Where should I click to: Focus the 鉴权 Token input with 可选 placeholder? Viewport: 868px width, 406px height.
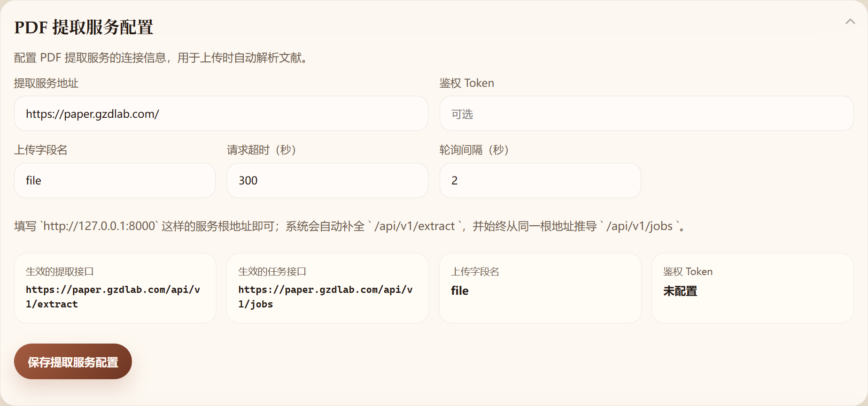point(646,114)
